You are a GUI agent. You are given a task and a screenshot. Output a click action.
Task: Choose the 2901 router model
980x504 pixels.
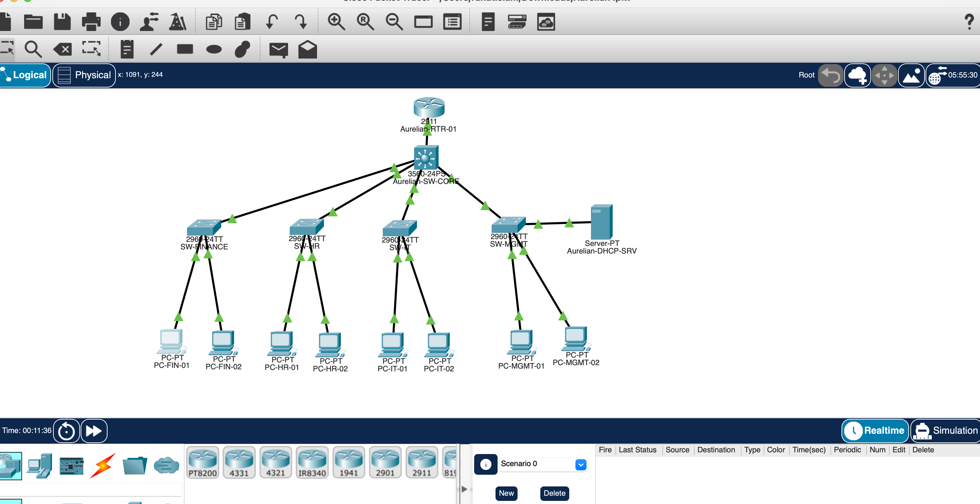tap(385, 462)
